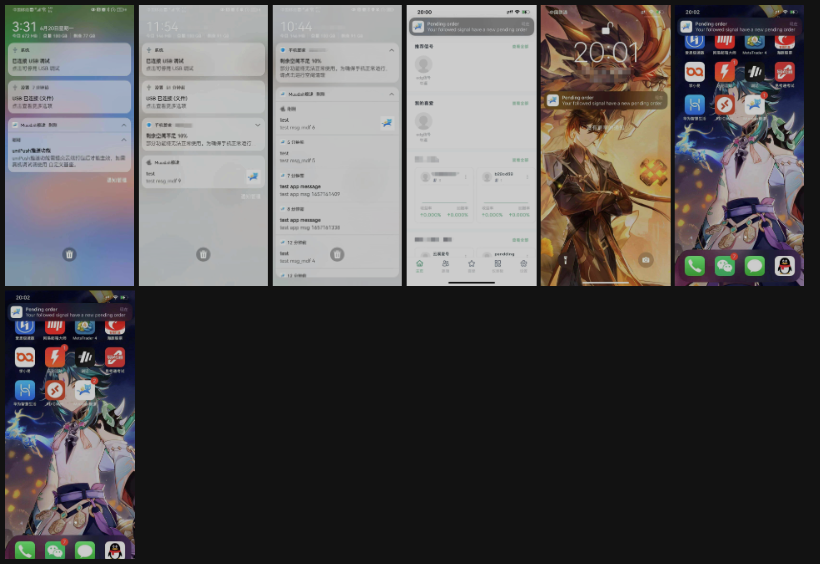Open Messages in the second-row 20:02 screenshot
Viewport: 820px width, 564px height.
[85, 550]
